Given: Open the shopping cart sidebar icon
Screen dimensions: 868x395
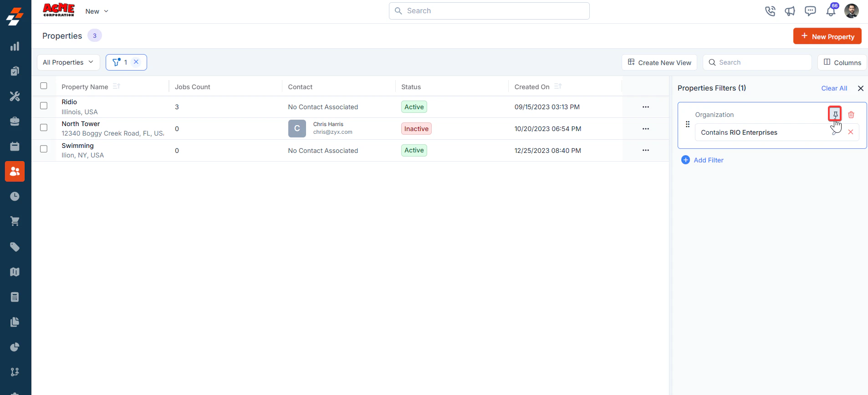Looking at the screenshot, I should click(15, 221).
